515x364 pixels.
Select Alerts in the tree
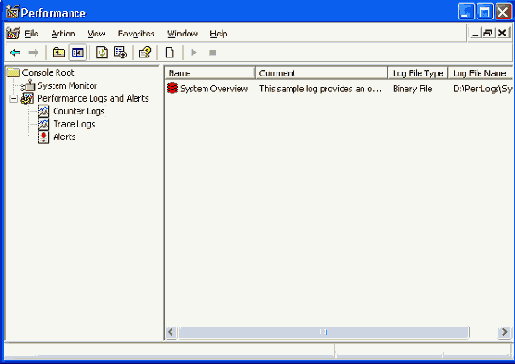pos(64,137)
